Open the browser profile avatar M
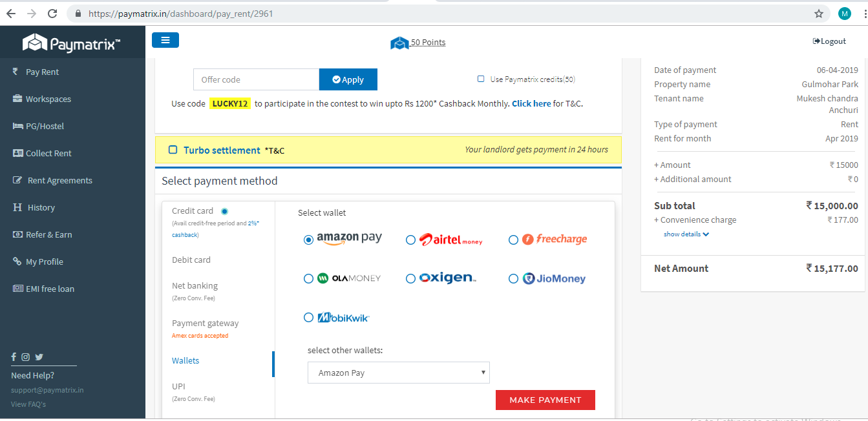Image resolution: width=868 pixels, height=421 pixels. tap(845, 14)
